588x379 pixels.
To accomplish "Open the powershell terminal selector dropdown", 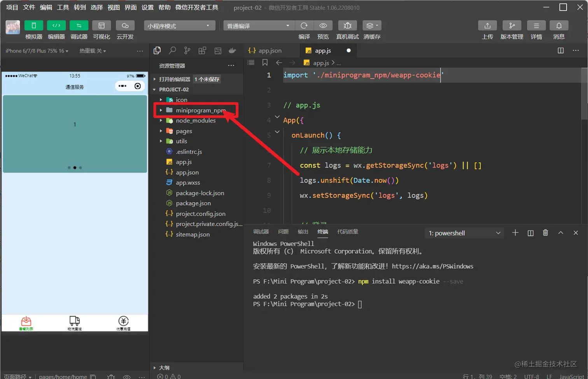I will click(464, 233).
